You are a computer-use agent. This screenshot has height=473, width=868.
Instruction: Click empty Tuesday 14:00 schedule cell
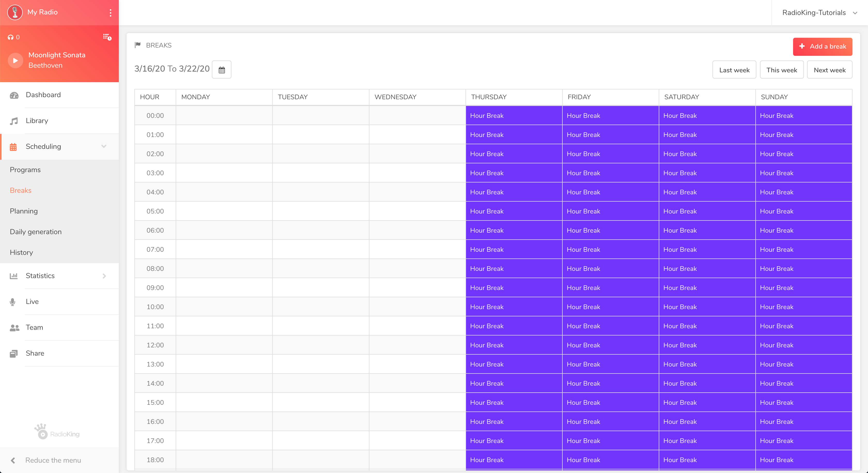[321, 383]
